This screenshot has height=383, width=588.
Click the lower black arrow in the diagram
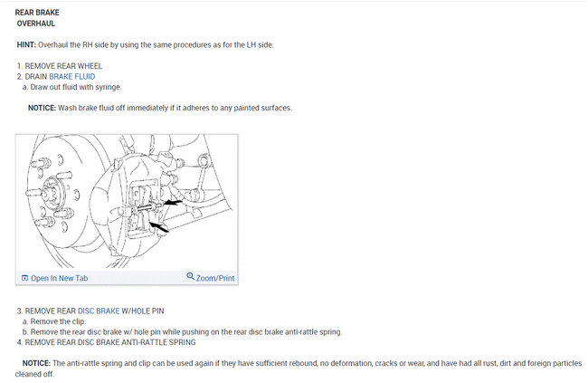[159, 226]
